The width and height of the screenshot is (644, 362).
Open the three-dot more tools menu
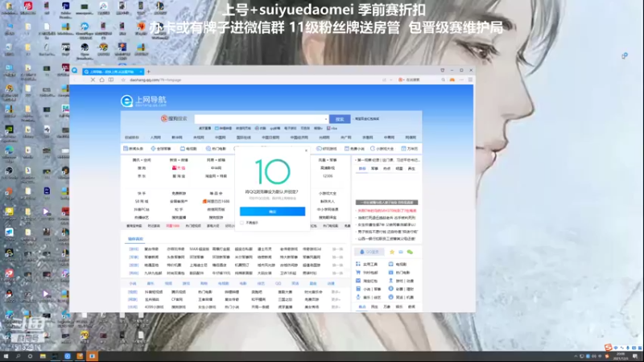[x=461, y=80]
